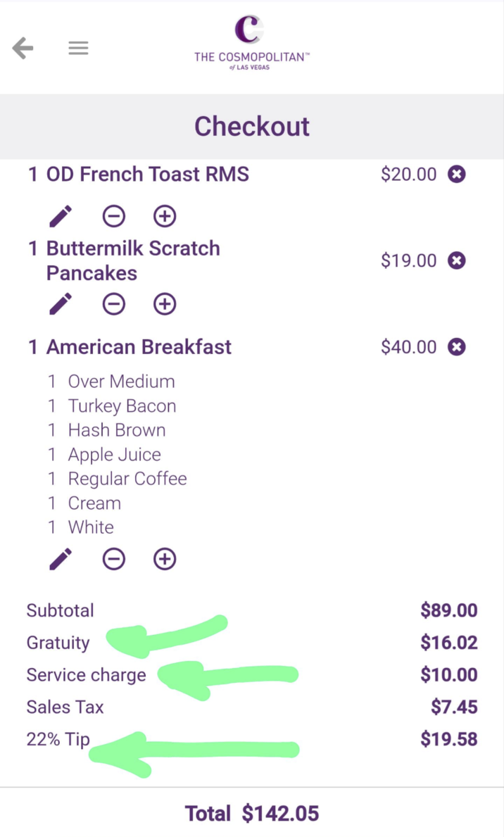504x837 pixels.
Task: Decrease quantity of American Breakfast
Action: pos(114,559)
